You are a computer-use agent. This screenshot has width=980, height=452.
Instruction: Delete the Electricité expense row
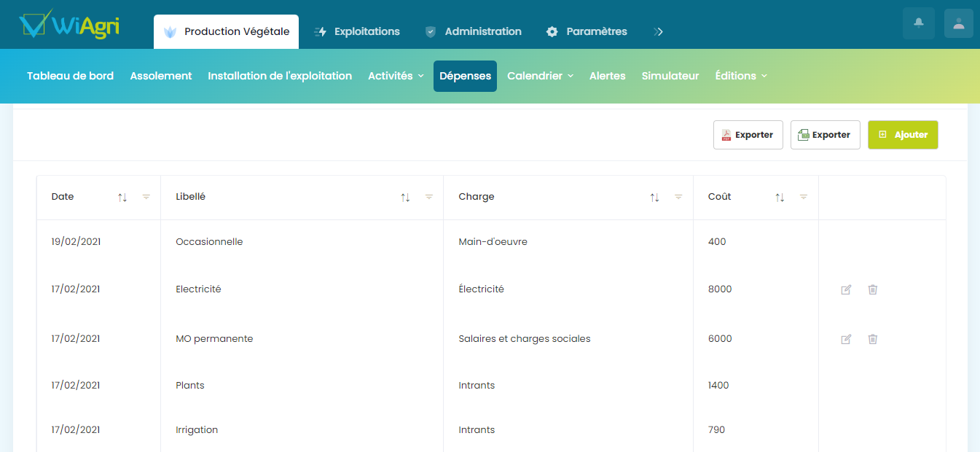click(873, 289)
